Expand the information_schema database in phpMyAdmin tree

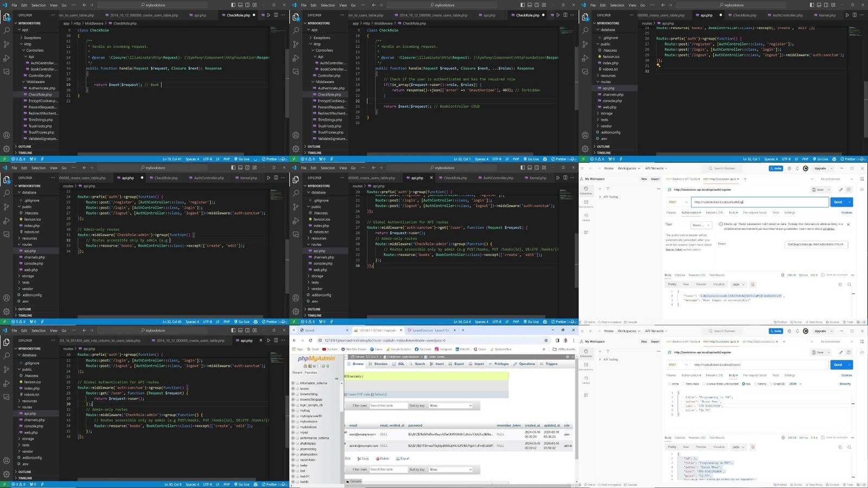click(293, 383)
